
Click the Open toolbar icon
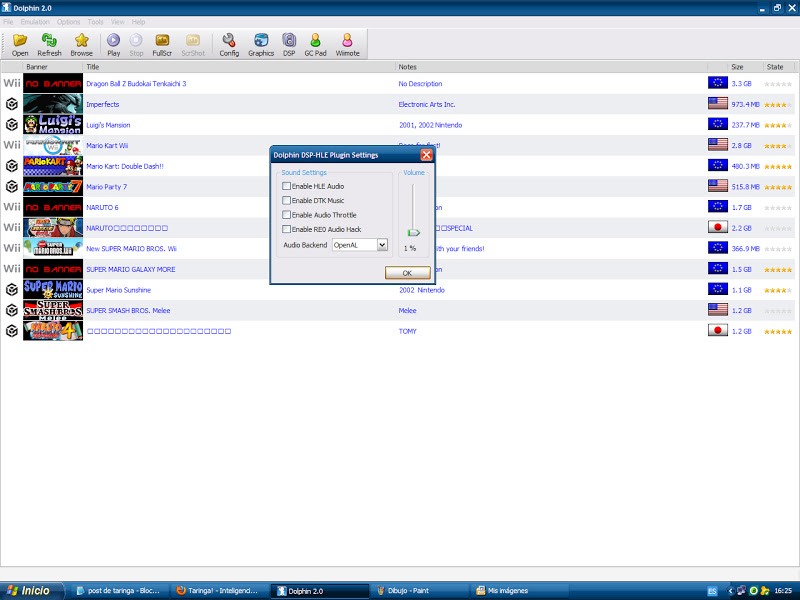(x=20, y=44)
